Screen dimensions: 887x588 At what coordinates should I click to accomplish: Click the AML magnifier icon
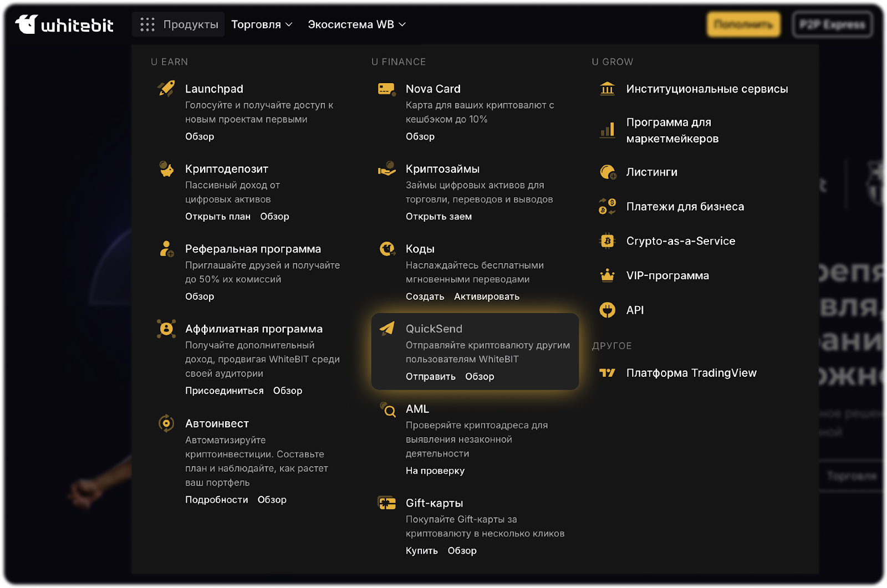pos(388,410)
